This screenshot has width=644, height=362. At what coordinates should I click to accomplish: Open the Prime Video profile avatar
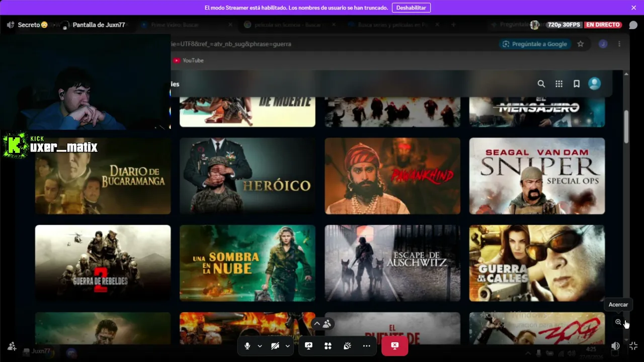point(595,84)
